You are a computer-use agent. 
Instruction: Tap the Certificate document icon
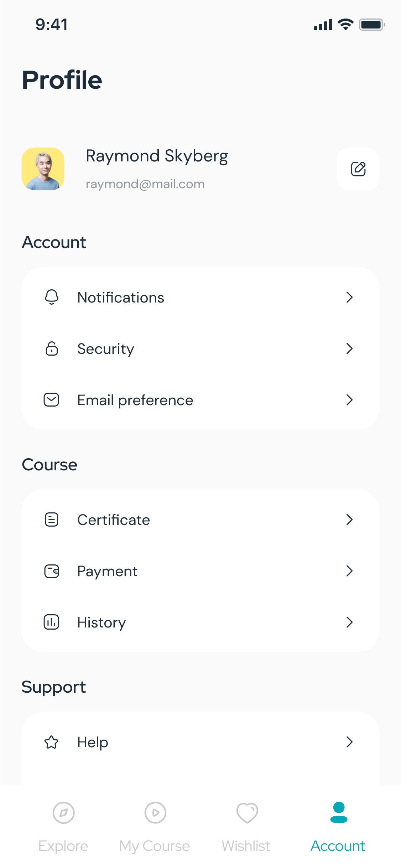(52, 520)
